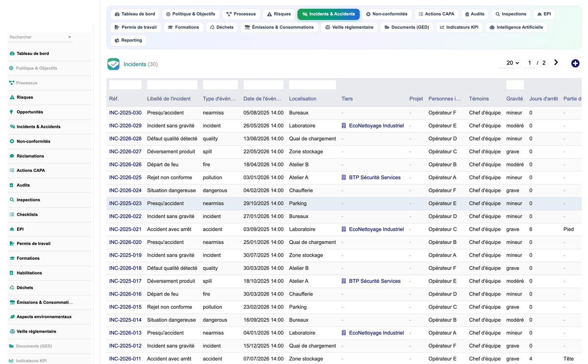Select 'Chaufferie' cell in INC-2026-024 row
This screenshot has width=588, height=364.
click(301, 191)
